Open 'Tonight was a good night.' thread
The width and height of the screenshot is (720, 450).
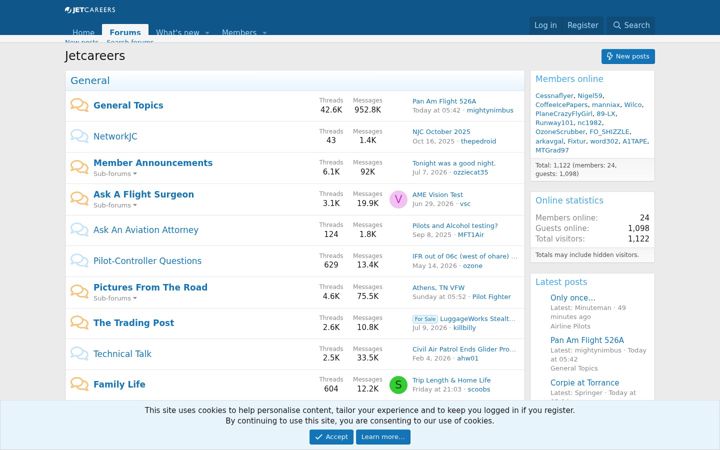pyautogui.click(x=454, y=163)
